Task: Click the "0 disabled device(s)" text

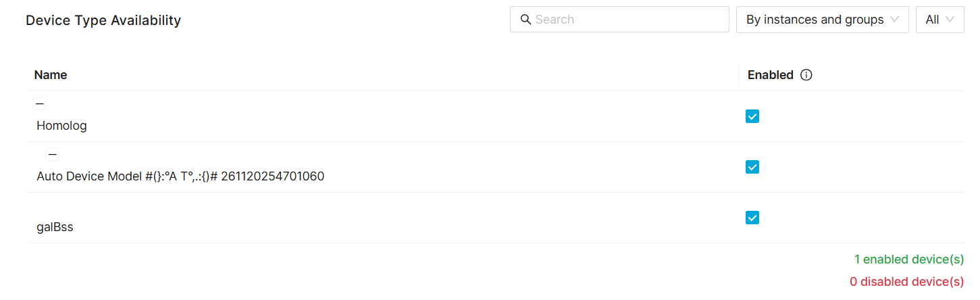Action: click(906, 282)
